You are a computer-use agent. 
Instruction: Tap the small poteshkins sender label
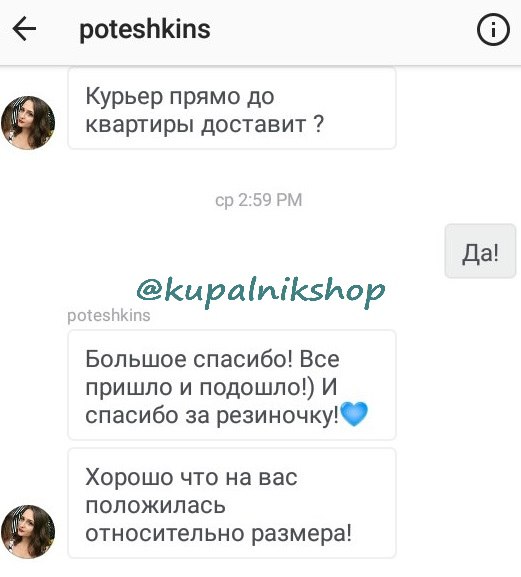point(109,315)
